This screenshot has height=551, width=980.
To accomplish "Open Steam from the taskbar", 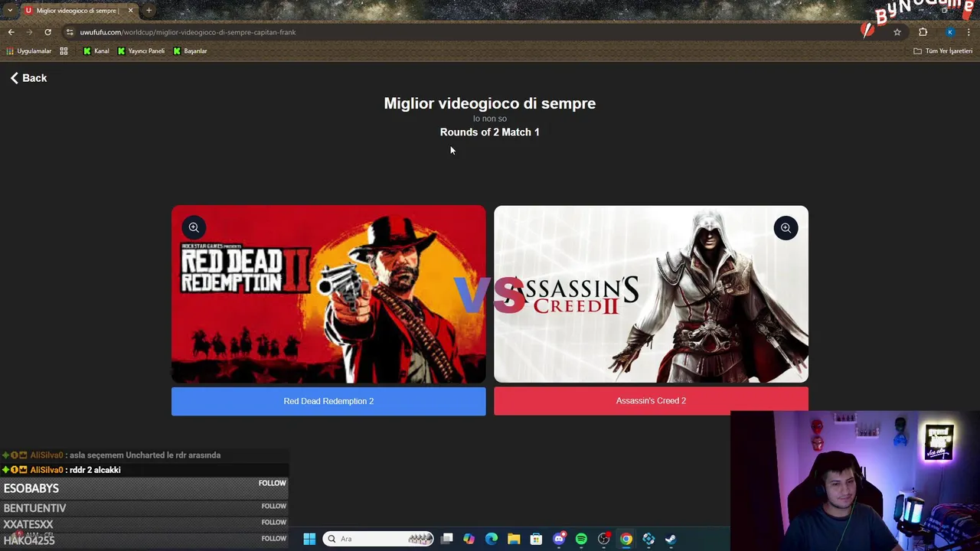I will (x=671, y=539).
